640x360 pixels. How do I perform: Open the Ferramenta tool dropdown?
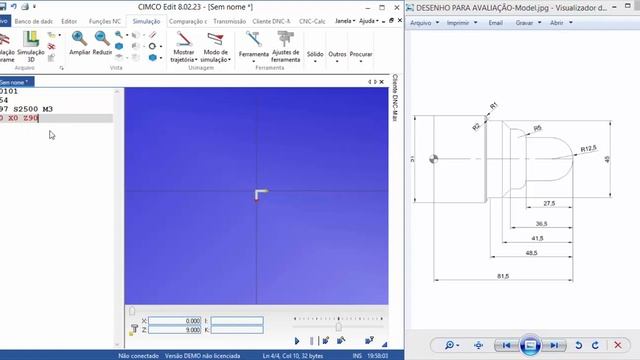coord(253,47)
